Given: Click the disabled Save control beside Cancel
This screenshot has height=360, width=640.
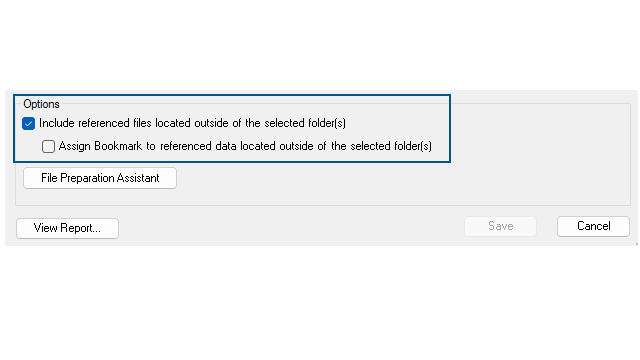Looking at the screenshot, I should (500, 226).
